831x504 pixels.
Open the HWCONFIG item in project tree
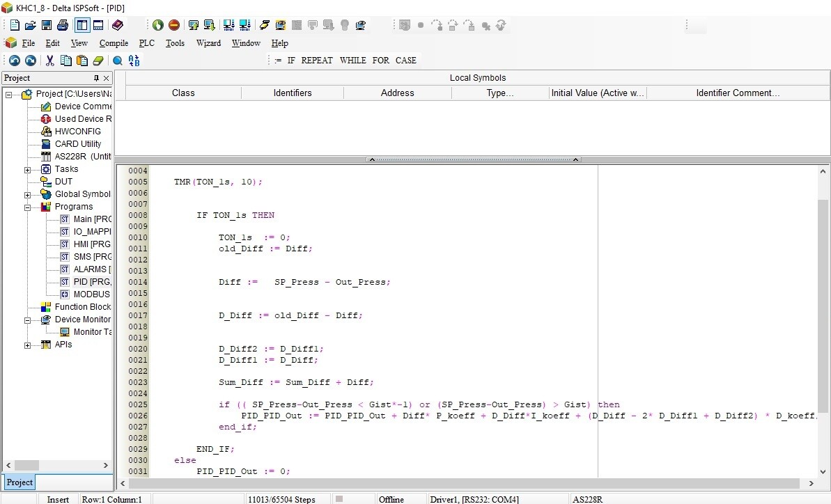(77, 132)
